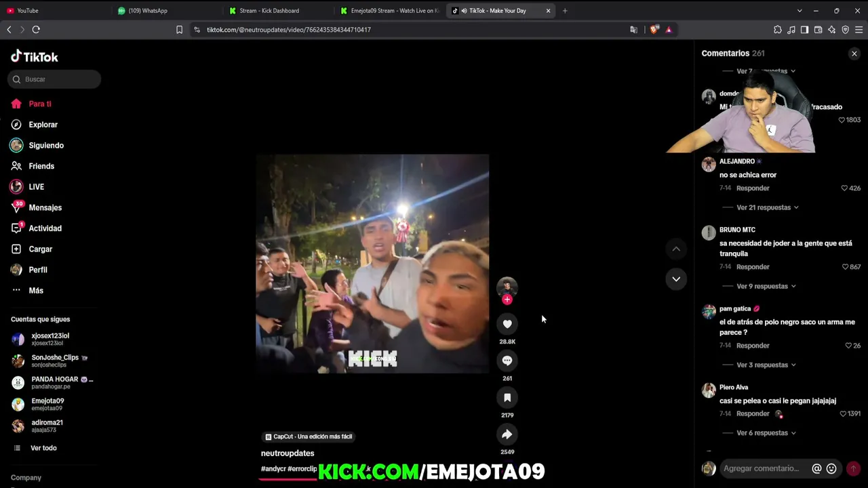868x488 pixels.
Task: Reply to Piero Alva's comment
Action: [x=753, y=413]
